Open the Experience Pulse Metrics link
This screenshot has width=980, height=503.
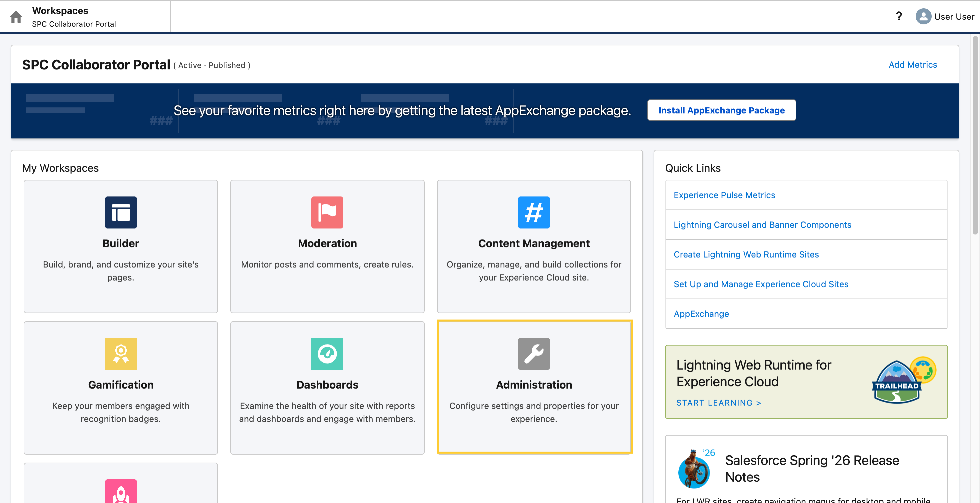coord(724,195)
